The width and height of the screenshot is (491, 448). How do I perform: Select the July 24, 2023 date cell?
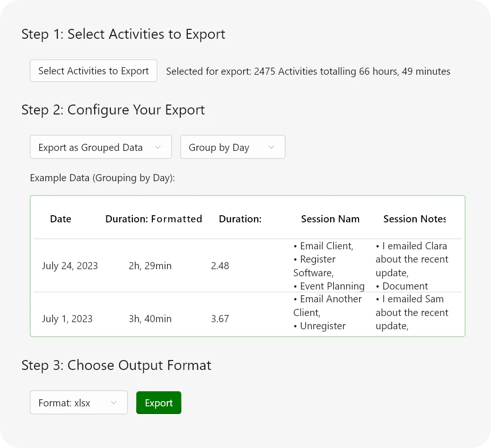coord(70,266)
